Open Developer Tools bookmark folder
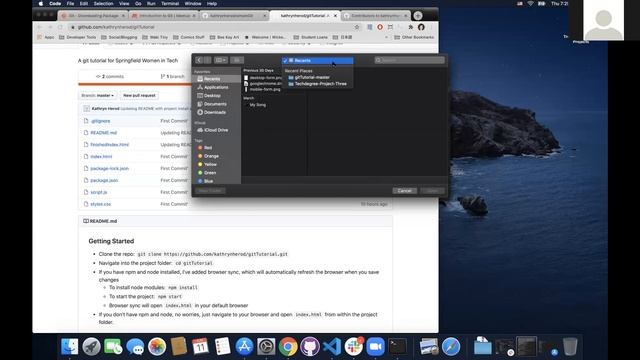The image size is (640, 360). point(78,37)
